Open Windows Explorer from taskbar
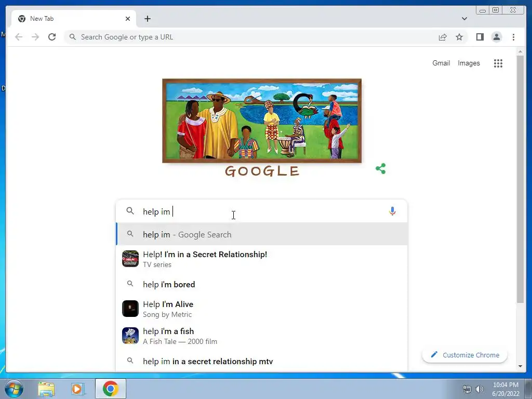 tap(46, 389)
